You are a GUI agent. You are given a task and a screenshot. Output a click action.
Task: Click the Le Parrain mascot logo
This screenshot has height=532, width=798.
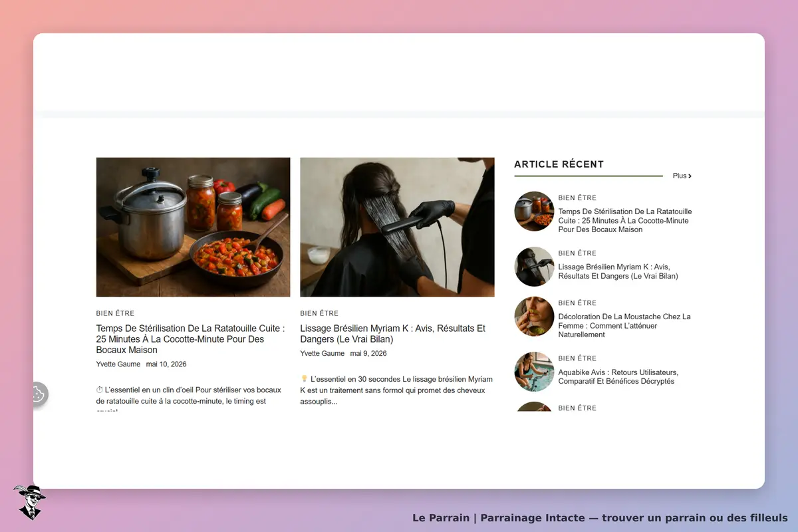pyautogui.click(x=29, y=502)
